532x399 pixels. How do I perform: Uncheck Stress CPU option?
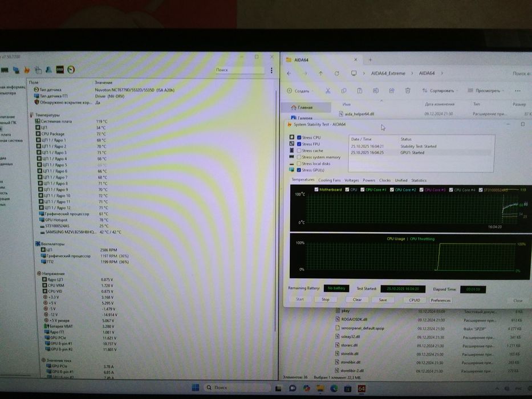[x=299, y=137]
